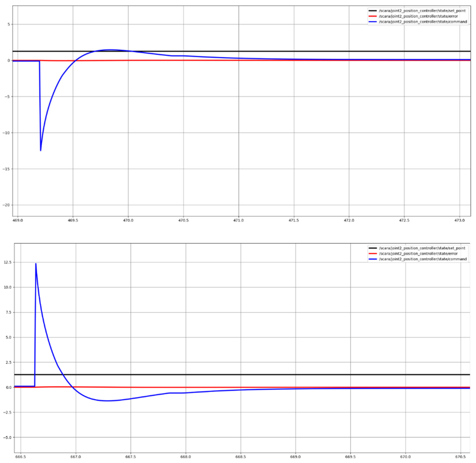Click the 473.0 x-axis tick label

pyautogui.click(x=460, y=220)
